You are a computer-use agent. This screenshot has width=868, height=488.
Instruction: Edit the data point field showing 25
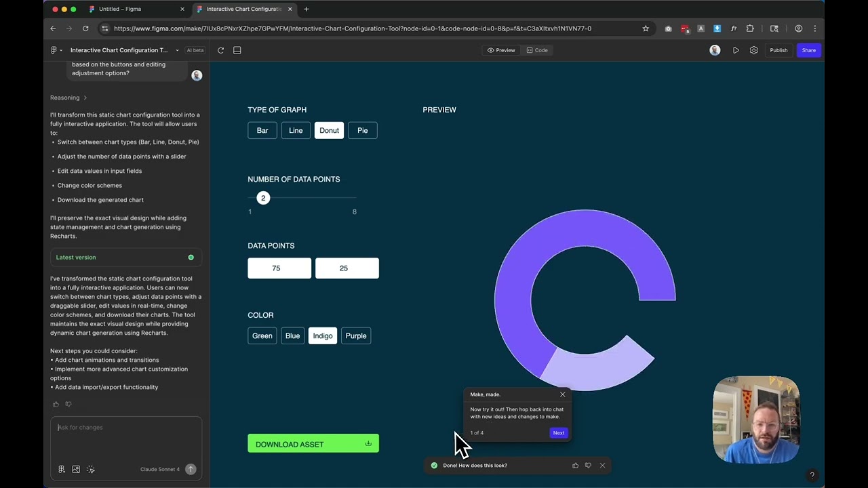tap(347, 268)
